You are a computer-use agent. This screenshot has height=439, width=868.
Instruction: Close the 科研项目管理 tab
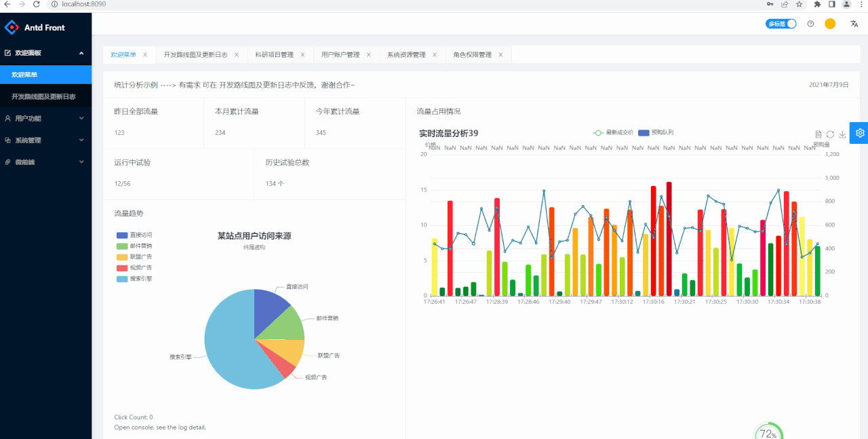click(302, 55)
